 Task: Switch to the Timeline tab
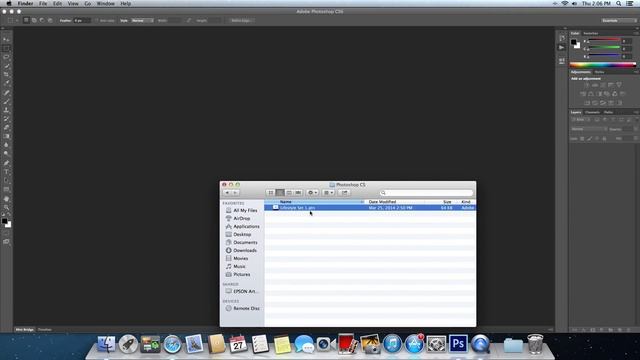pos(45,329)
